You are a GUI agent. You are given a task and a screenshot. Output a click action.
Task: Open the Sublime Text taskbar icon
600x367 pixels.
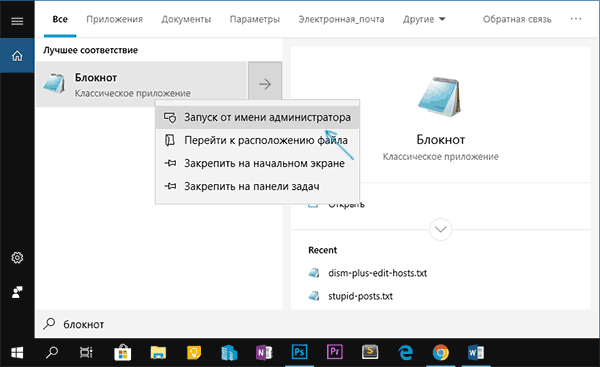click(370, 352)
